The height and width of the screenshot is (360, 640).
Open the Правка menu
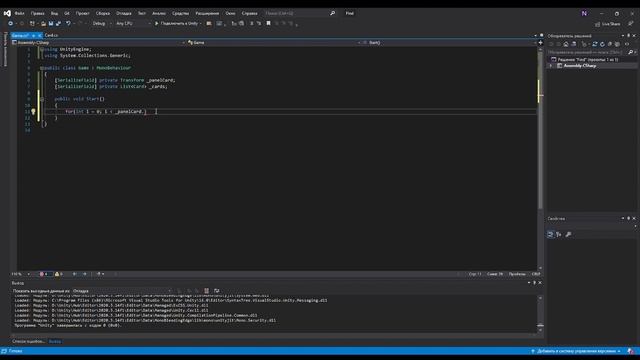pos(37,13)
